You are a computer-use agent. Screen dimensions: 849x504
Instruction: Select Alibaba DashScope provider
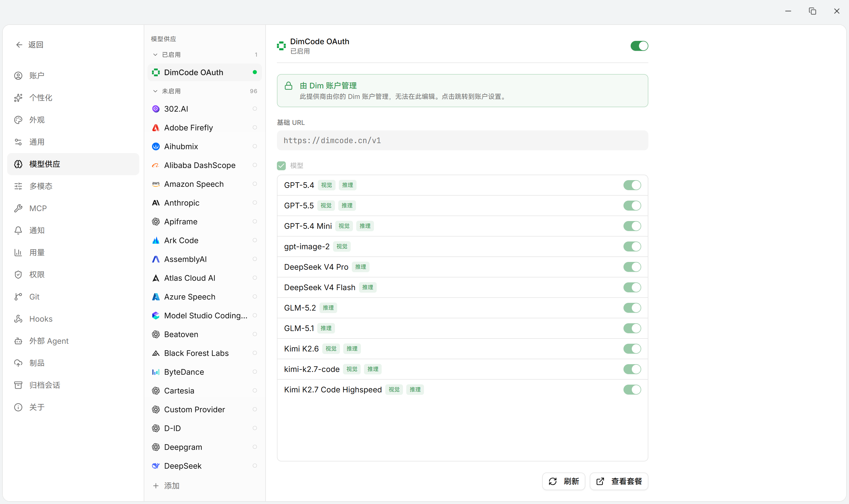tap(205, 166)
